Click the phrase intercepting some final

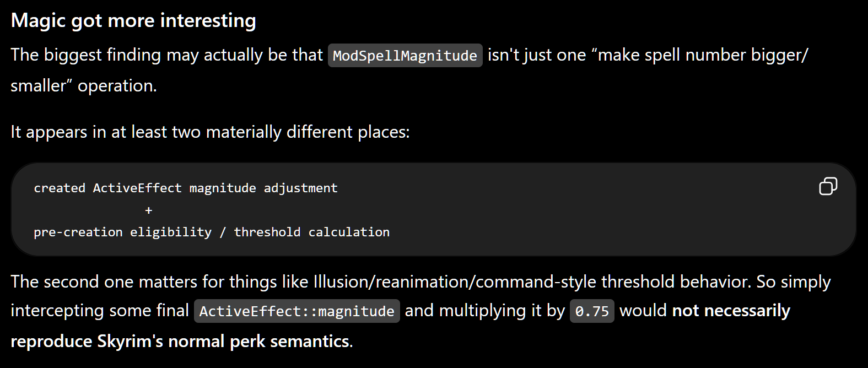tap(100, 311)
